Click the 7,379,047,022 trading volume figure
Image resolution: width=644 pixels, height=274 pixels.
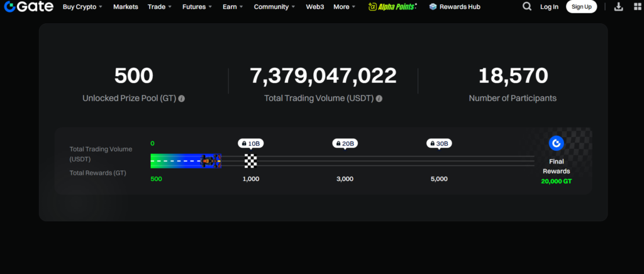323,75
